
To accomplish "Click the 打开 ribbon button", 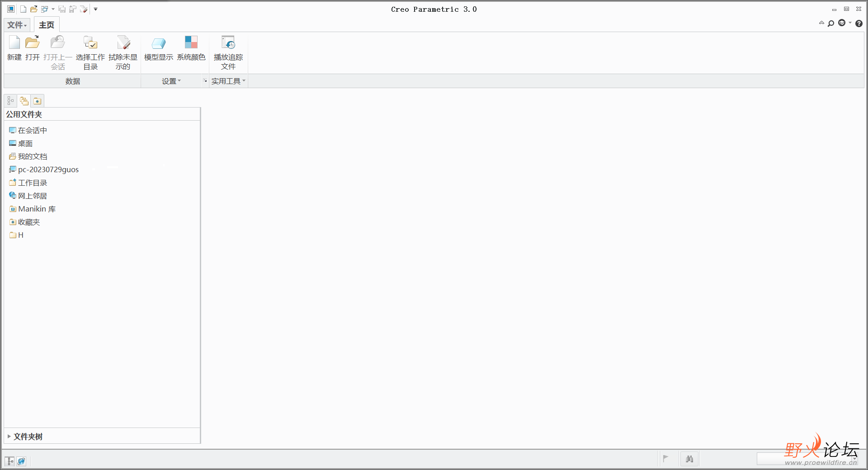I will (x=33, y=47).
